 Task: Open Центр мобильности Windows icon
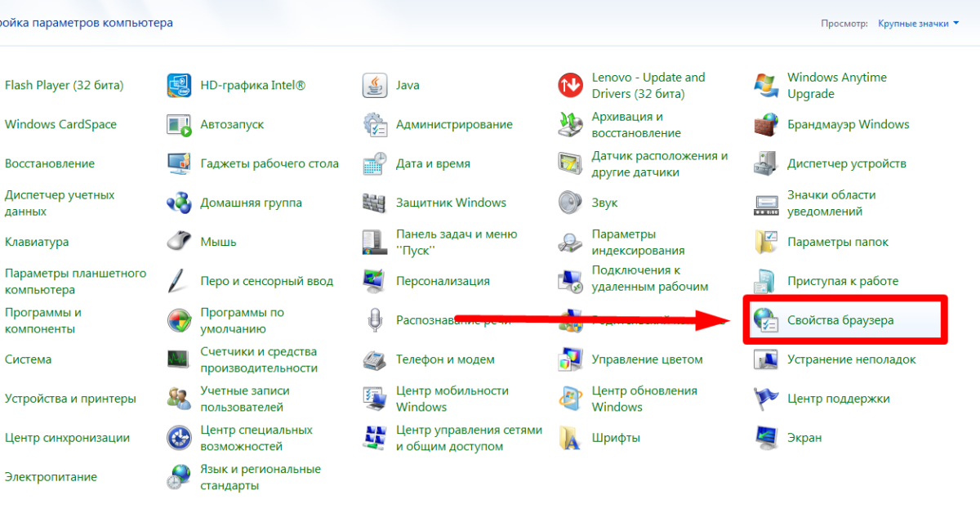pos(375,399)
